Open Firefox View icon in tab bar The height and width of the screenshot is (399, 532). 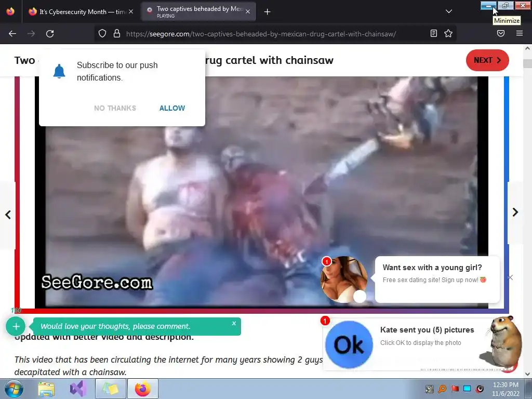click(10, 11)
